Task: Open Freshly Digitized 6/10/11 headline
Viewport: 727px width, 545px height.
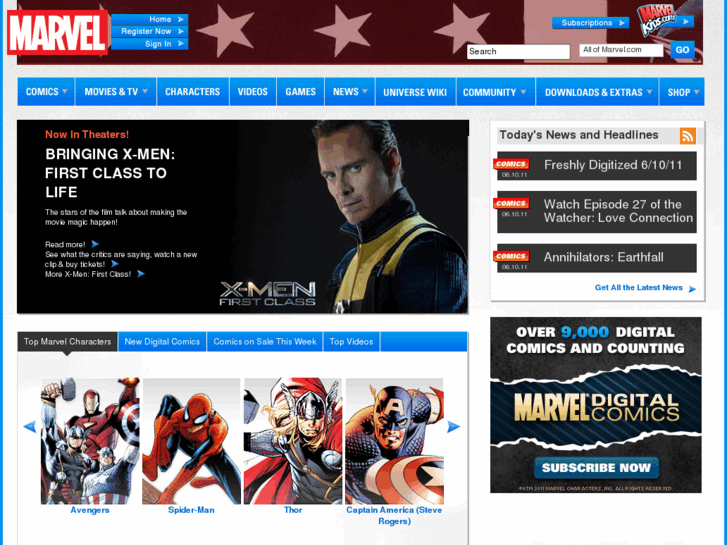Action: (x=613, y=165)
